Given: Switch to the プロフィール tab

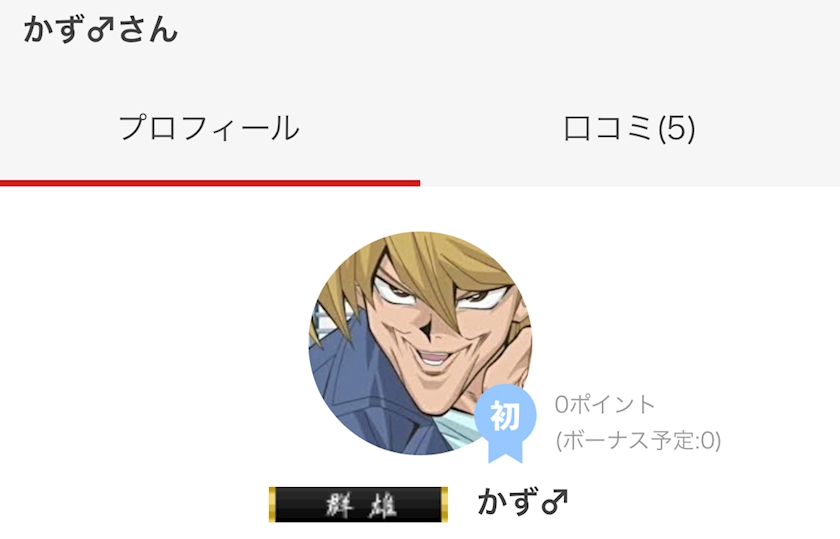Looking at the screenshot, I should coord(209,129).
